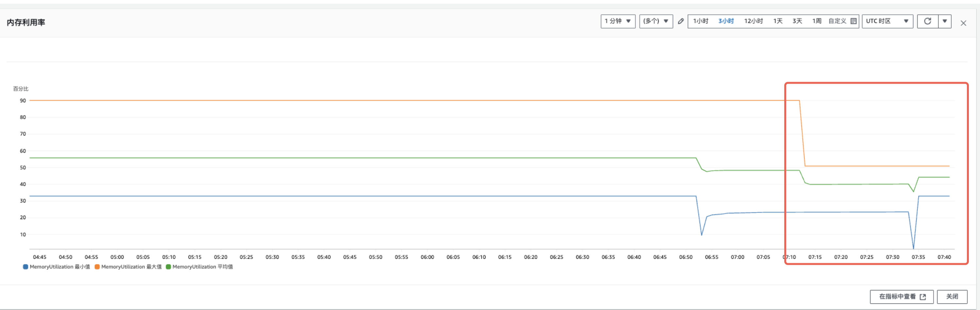Expand the refresh options arrow
Screen dimensions: 980x310
click(945, 21)
